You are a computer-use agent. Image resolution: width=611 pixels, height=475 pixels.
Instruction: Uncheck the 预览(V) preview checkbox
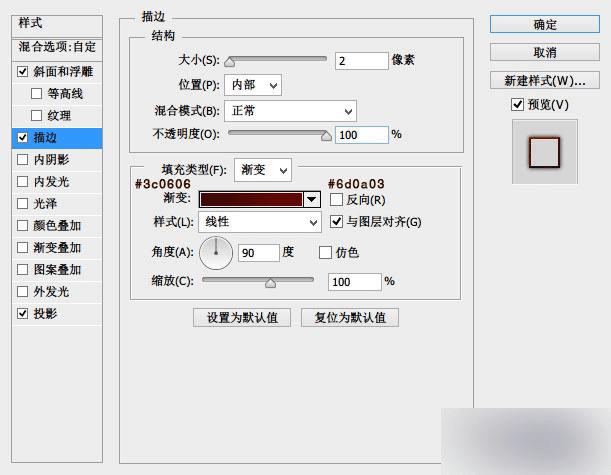517,104
